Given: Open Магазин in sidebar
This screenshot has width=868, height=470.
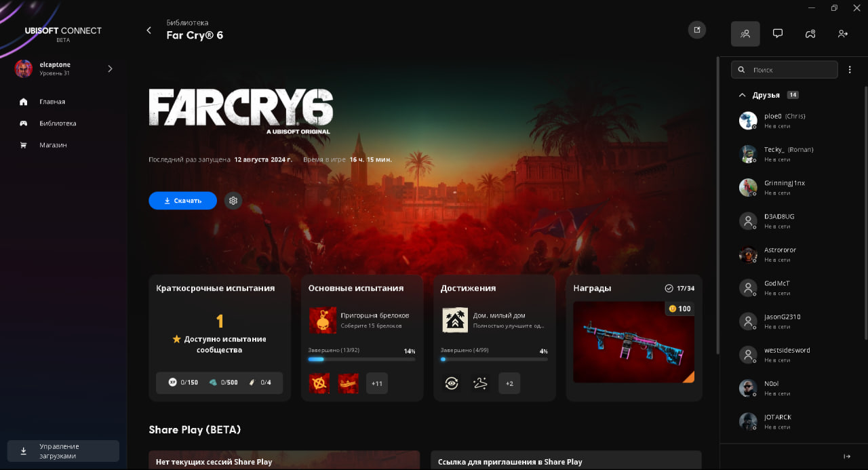Looking at the screenshot, I should coord(53,145).
